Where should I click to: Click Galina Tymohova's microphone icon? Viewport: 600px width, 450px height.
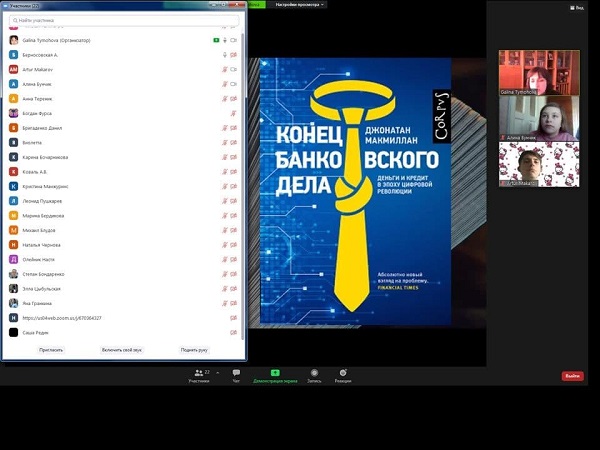225,40
